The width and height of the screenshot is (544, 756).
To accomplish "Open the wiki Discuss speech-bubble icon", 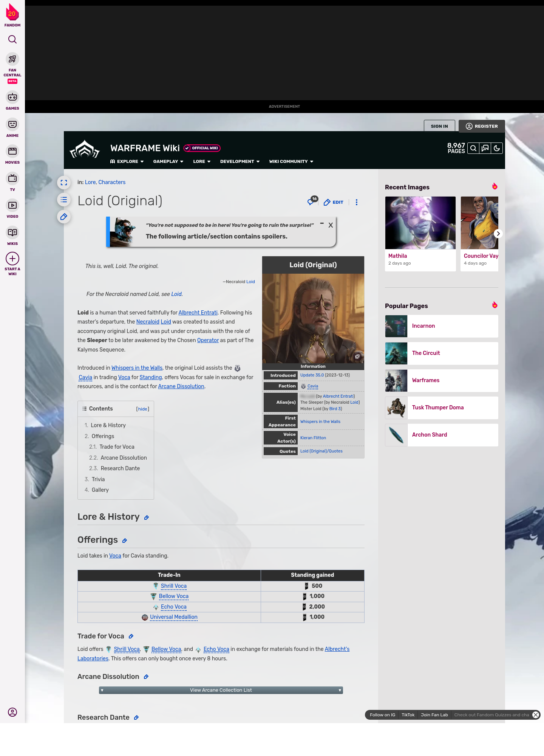I will tap(485, 148).
